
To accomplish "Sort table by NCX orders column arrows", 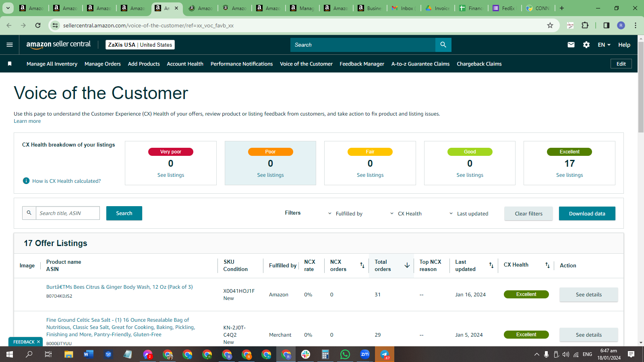I will point(362,265).
